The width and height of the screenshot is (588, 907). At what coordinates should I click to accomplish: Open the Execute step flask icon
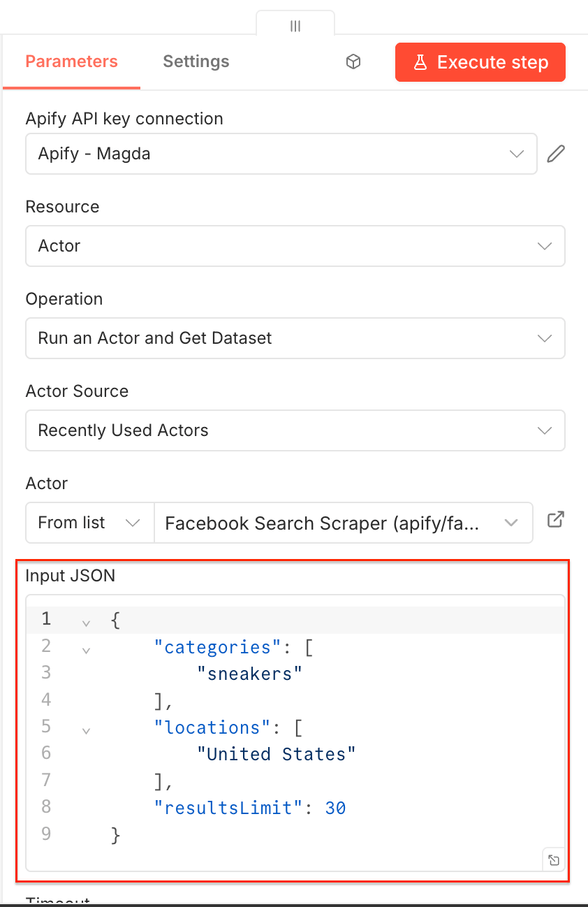click(x=420, y=62)
